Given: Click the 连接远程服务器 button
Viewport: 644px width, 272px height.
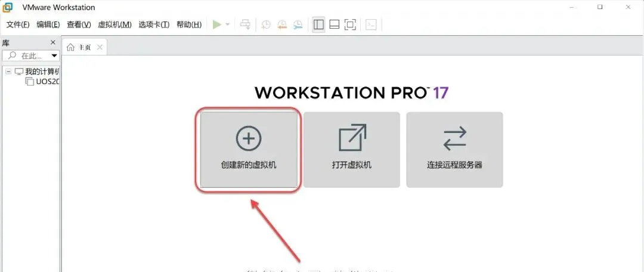Looking at the screenshot, I should [454, 150].
